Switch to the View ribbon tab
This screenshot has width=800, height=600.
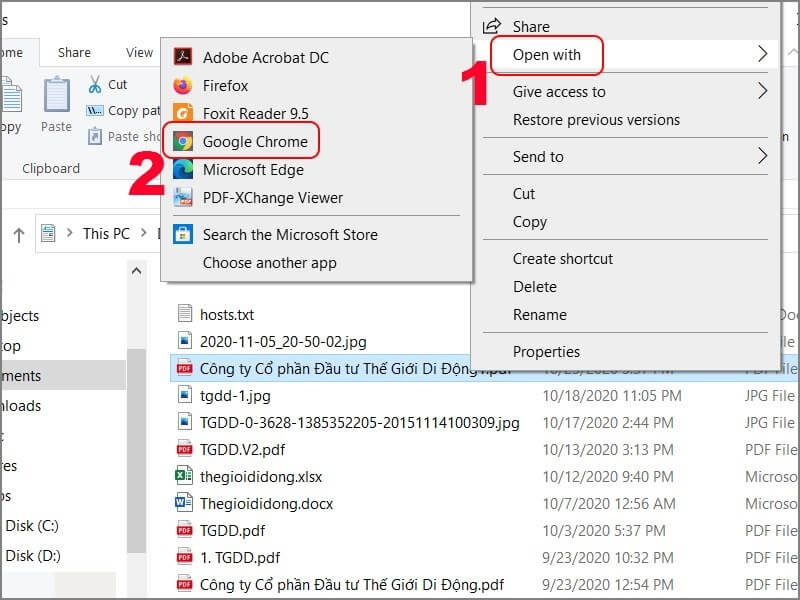coord(139,53)
